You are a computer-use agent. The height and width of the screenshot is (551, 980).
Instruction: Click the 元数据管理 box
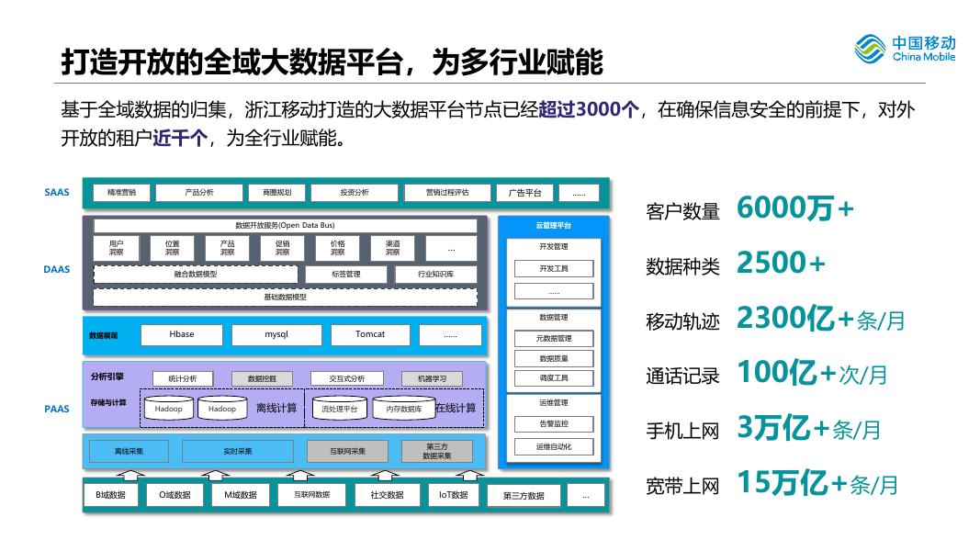554,338
